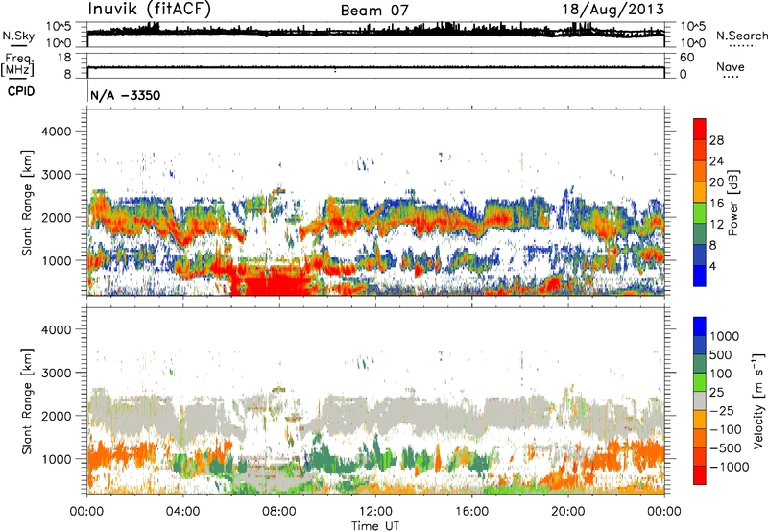The width and height of the screenshot is (768, 532).
Task: Select the N.Search legend label
Action: (x=741, y=36)
